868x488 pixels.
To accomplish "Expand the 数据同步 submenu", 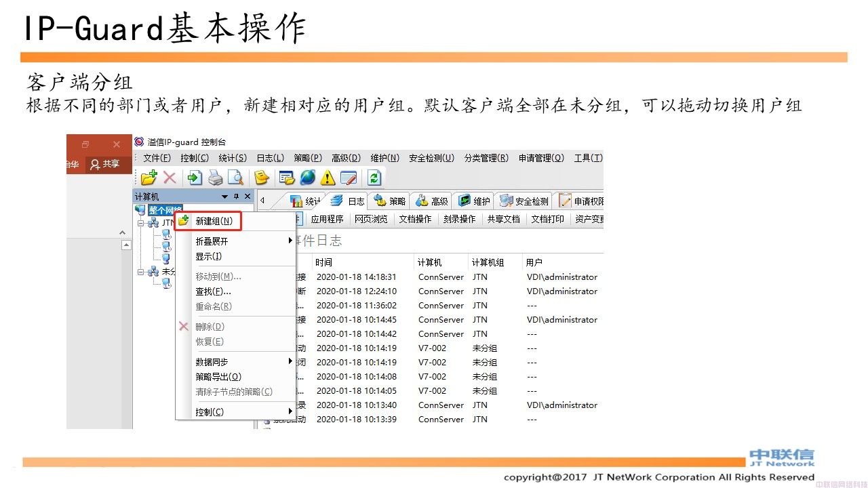I will coord(235,362).
